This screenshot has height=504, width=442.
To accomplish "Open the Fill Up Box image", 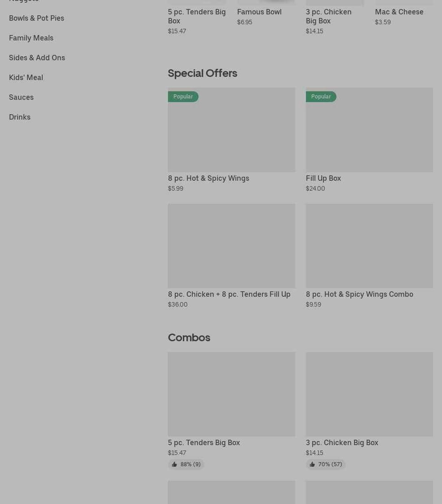I will [x=369, y=135].
